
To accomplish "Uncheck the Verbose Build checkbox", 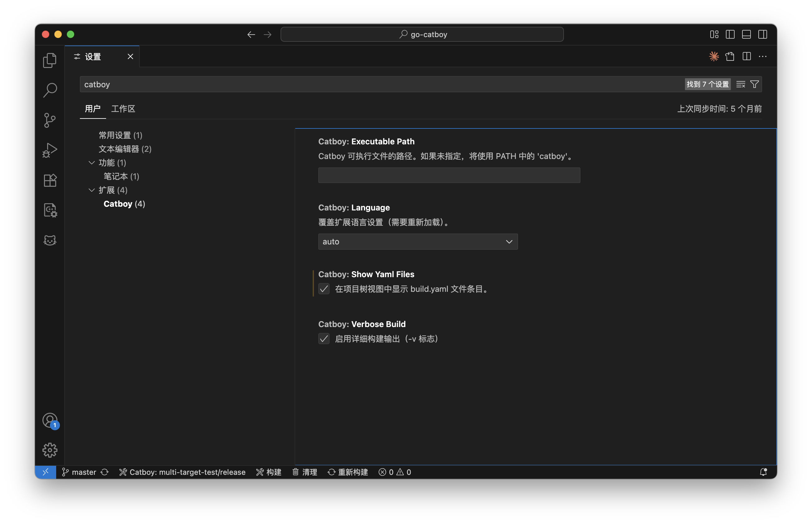I will (x=324, y=339).
